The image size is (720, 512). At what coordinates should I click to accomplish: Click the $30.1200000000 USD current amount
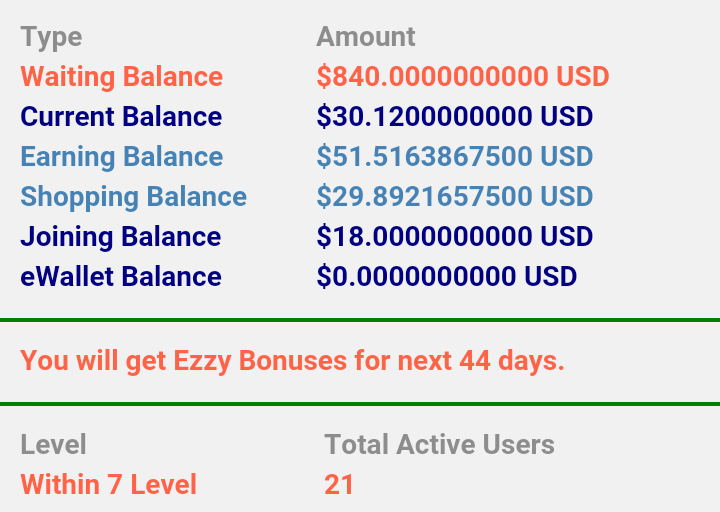454,117
